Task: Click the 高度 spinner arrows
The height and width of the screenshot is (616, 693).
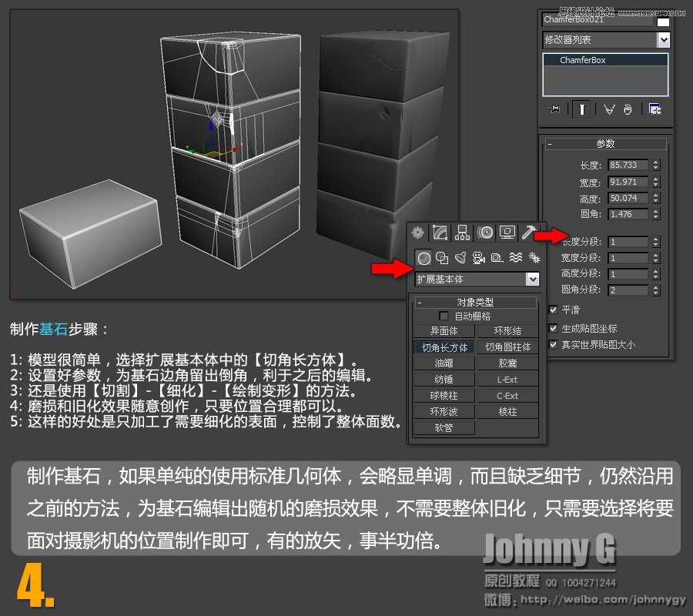Action: tap(656, 198)
